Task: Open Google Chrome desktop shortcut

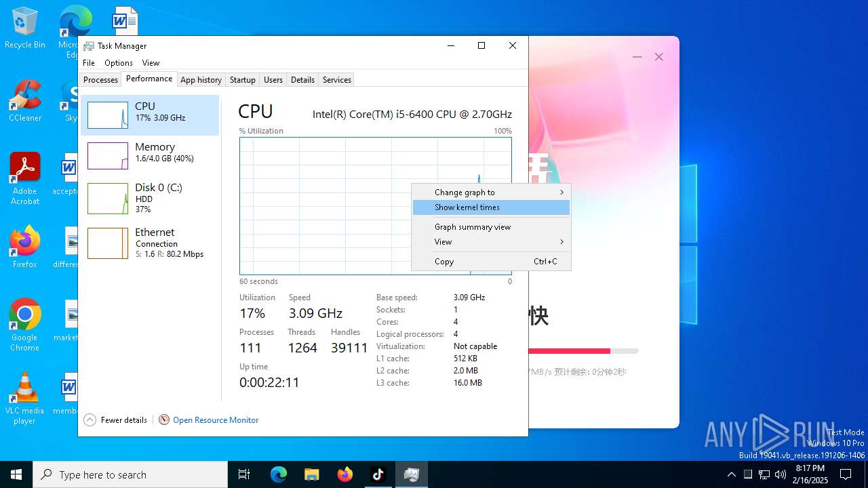Action: (24, 325)
